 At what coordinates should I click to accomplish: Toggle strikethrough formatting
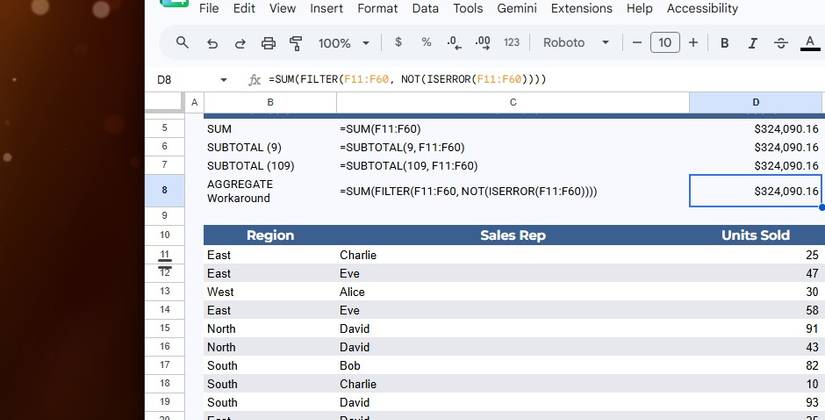[781, 43]
